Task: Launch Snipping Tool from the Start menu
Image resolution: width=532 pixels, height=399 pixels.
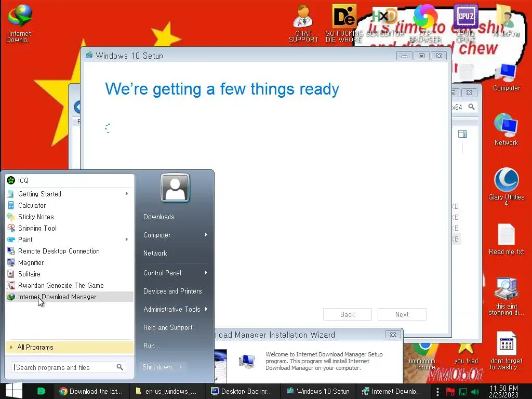Action: [70, 228]
